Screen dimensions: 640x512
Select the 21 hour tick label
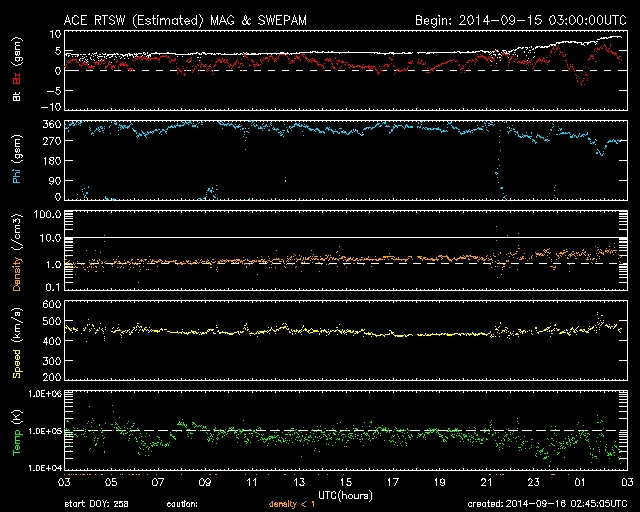pyautogui.click(x=487, y=482)
